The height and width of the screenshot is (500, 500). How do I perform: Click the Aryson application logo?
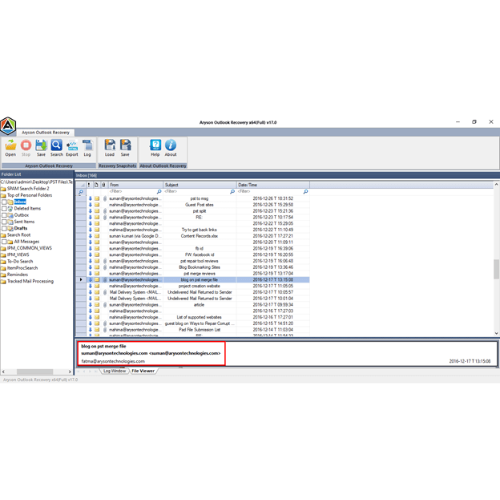8,126
